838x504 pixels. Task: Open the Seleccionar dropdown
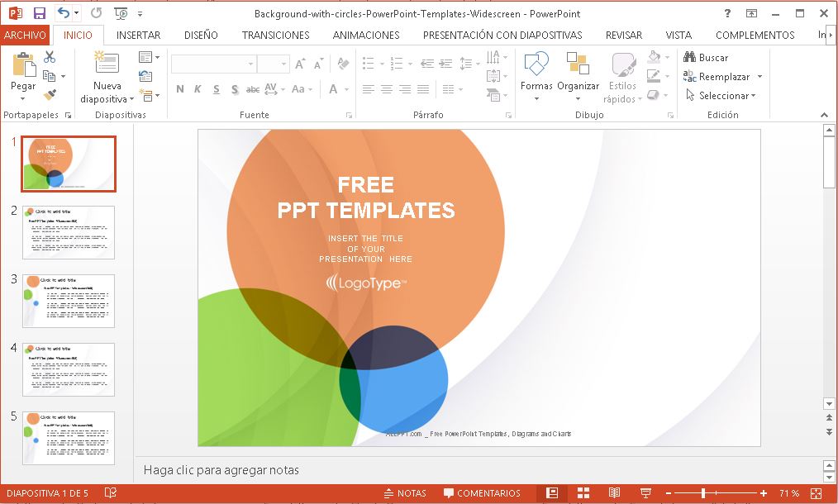click(x=721, y=96)
